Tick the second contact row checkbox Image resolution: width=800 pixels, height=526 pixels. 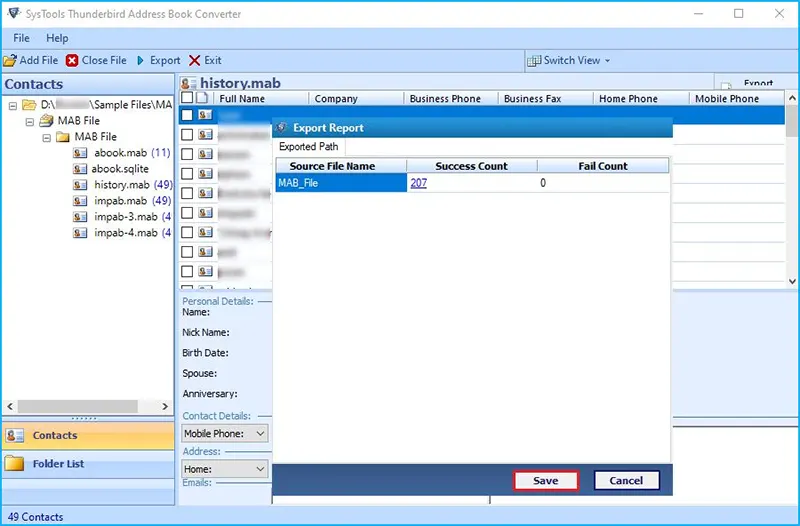187,134
